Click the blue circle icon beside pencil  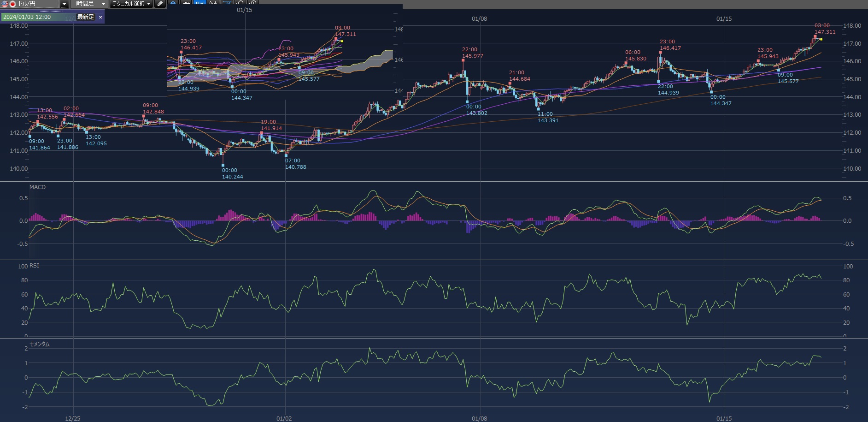(173, 3)
